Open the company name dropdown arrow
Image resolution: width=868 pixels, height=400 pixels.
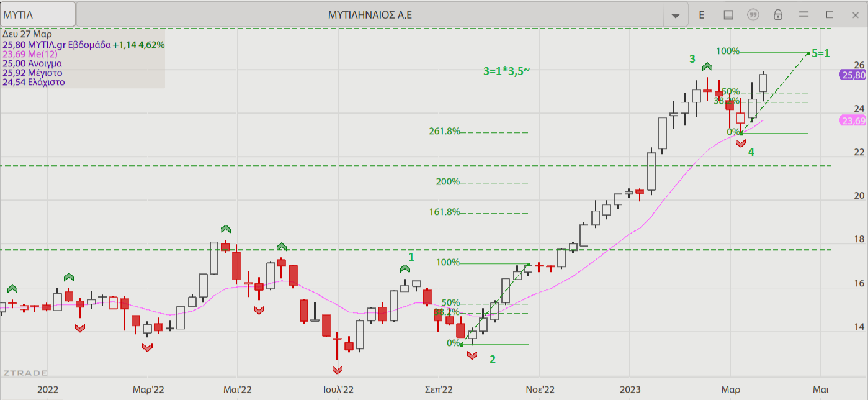[676, 15]
